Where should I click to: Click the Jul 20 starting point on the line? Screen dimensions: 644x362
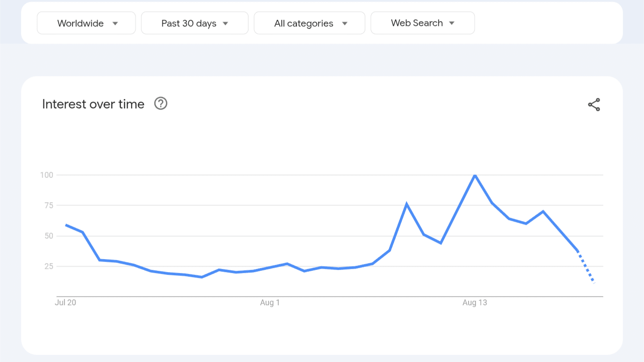66,225
